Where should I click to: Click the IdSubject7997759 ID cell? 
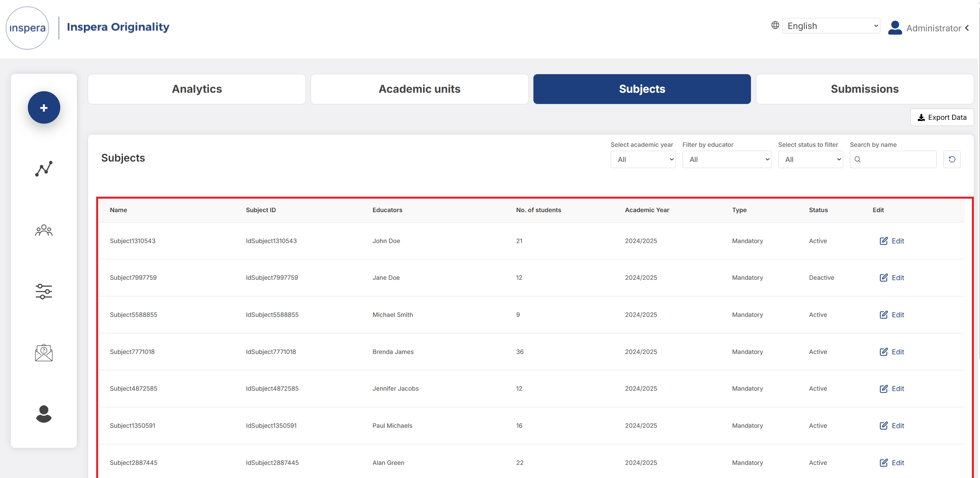coord(272,277)
